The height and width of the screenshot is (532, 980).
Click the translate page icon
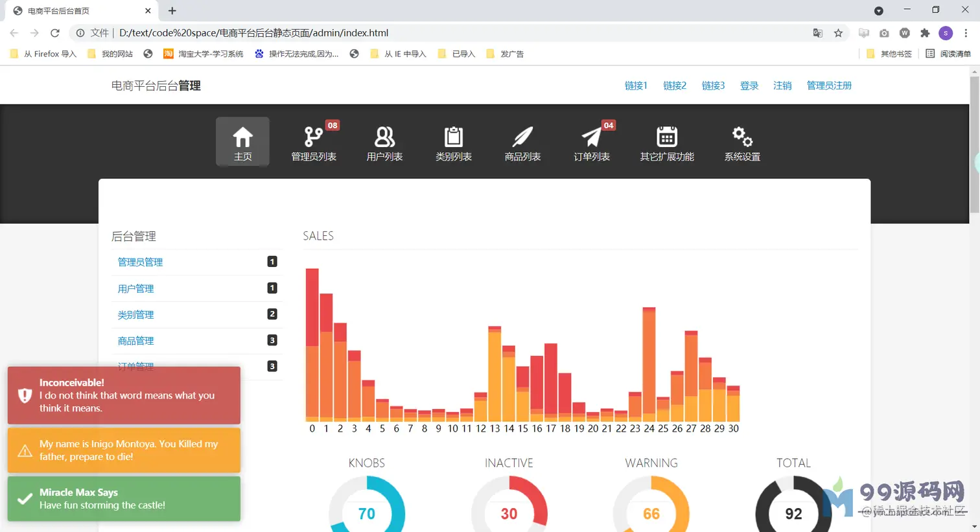click(818, 33)
